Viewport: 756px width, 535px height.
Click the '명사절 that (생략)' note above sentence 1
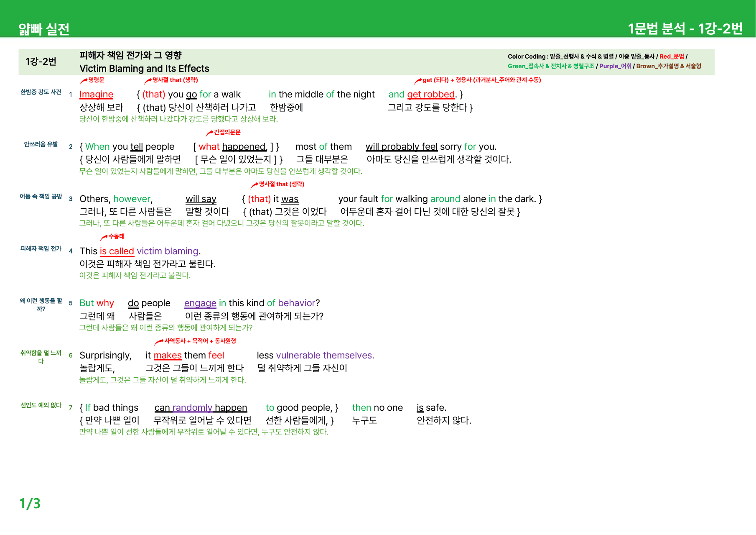click(x=175, y=80)
